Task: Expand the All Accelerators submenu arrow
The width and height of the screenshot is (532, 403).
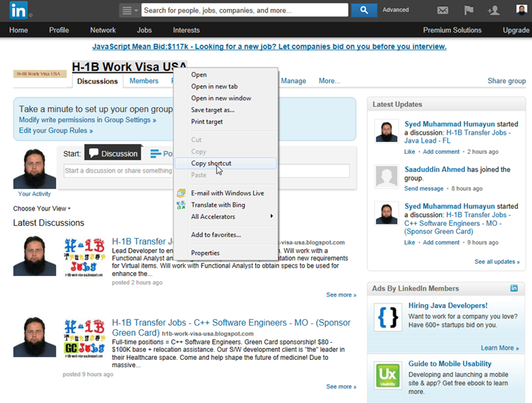Action: pos(272,216)
